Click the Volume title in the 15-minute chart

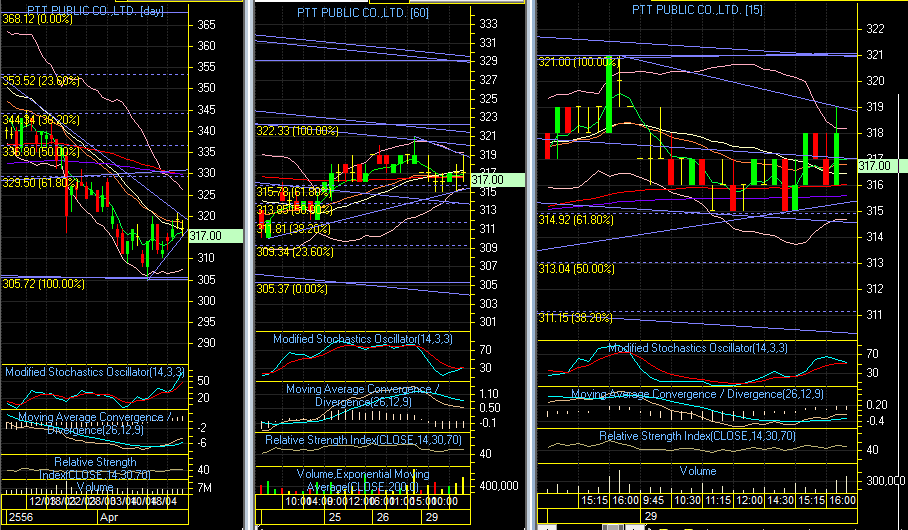[698, 471]
